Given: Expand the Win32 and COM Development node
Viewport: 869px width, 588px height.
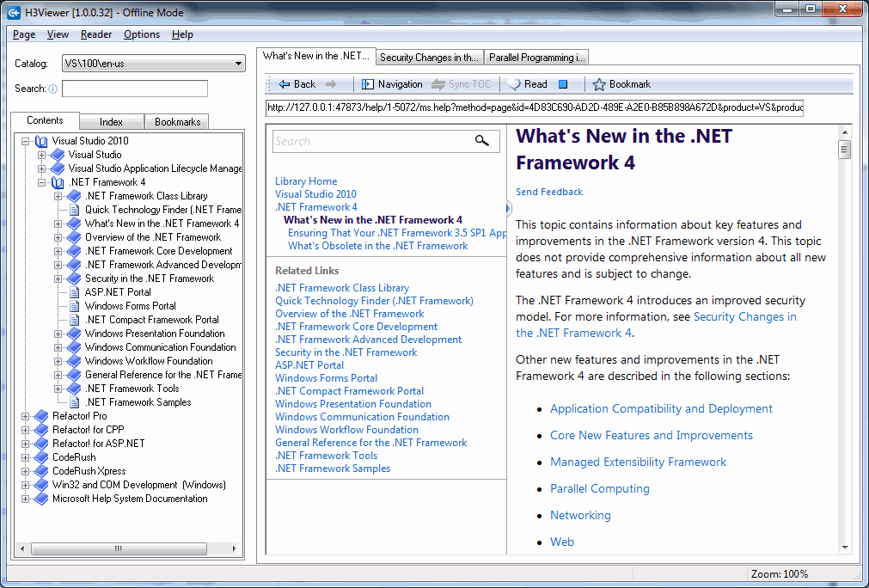Looking at the screenshot, I should point(26,485).
